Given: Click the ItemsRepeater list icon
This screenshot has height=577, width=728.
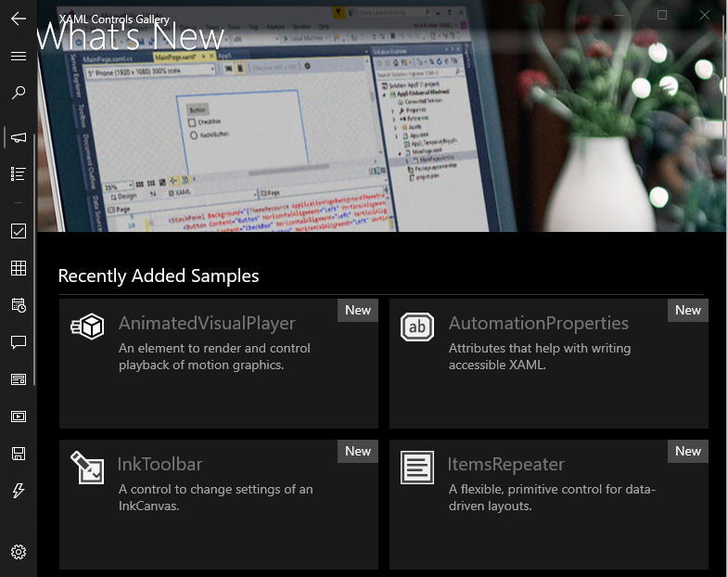Looking at the screenshot, I should point(417,468).
